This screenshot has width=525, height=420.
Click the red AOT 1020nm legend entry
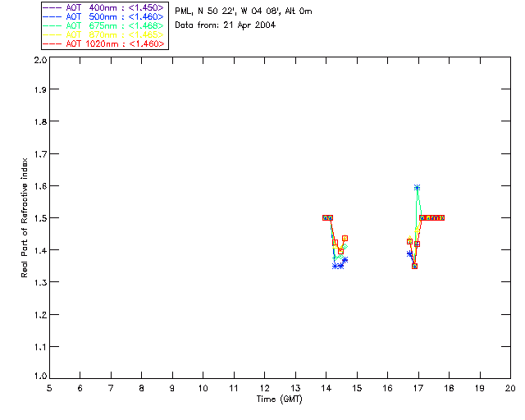103,43
